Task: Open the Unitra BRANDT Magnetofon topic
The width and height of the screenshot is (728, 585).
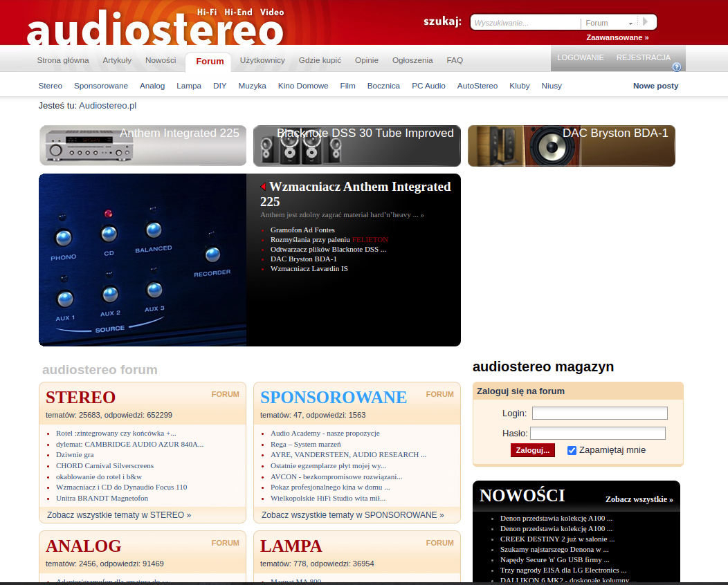Action: [x=102, y=499]
